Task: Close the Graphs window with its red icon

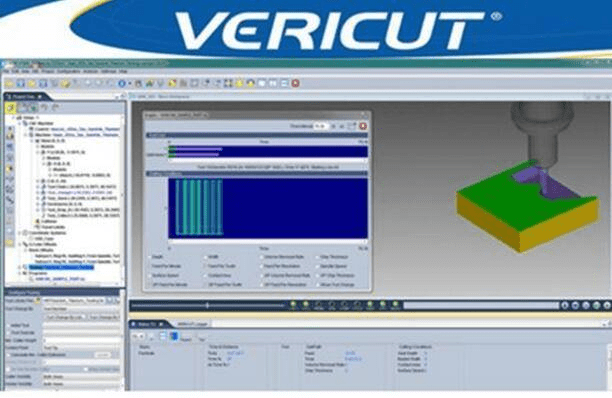Action: tap(363, 126)
